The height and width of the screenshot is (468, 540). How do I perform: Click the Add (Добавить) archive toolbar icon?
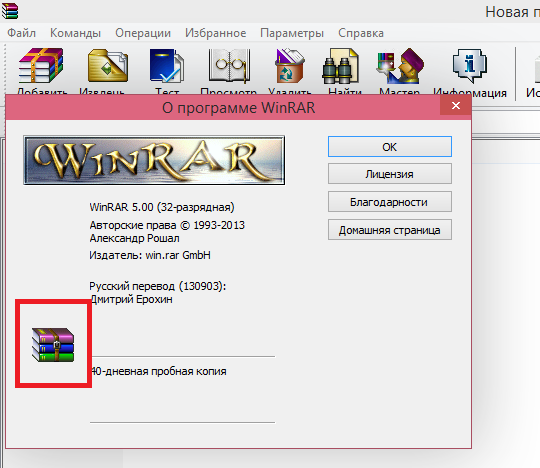41,65
